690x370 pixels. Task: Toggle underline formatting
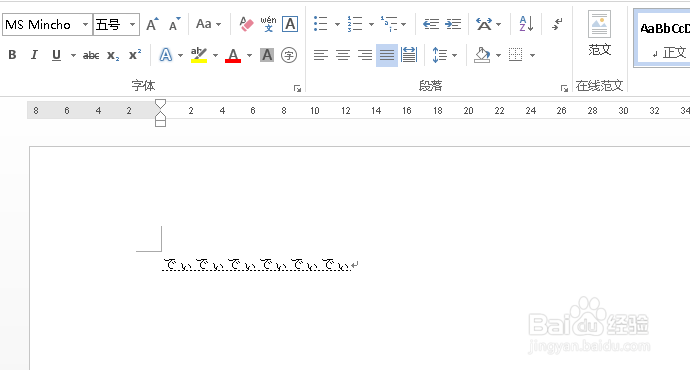56,55
